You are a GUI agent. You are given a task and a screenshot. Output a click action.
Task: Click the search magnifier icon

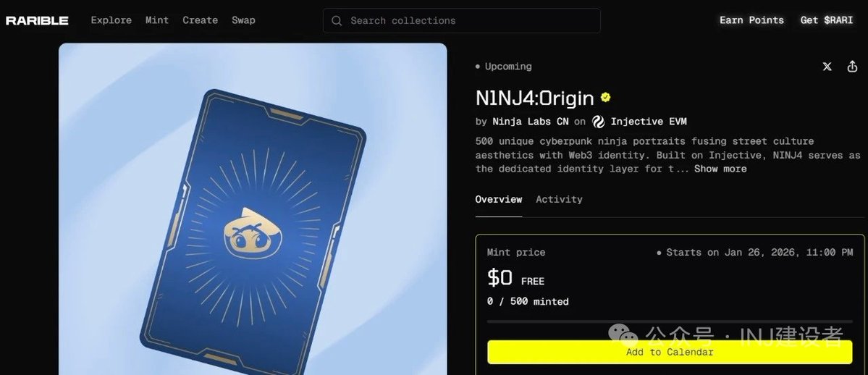click(337, 20)
